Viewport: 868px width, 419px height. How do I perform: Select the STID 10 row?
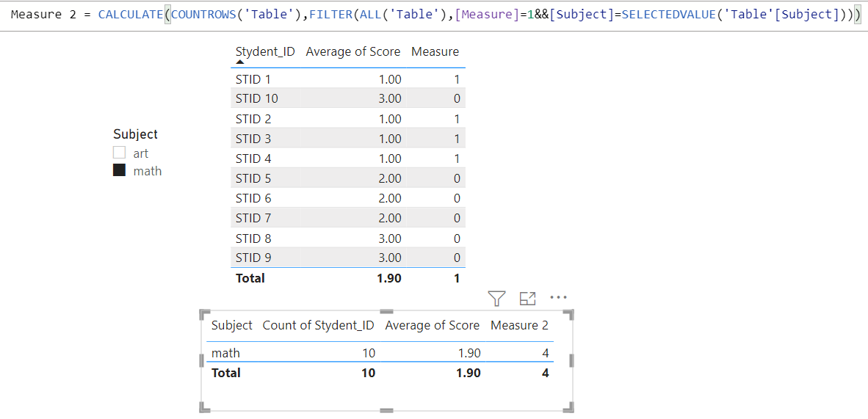point(348,99)
